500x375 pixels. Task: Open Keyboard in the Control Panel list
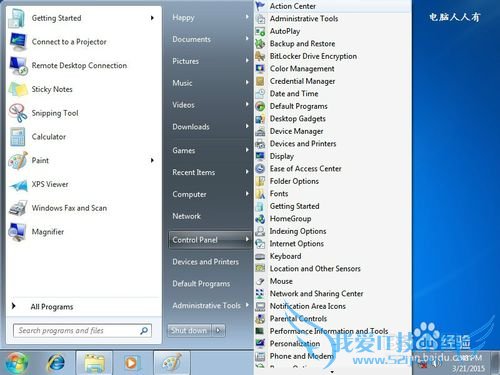point(285,256)
